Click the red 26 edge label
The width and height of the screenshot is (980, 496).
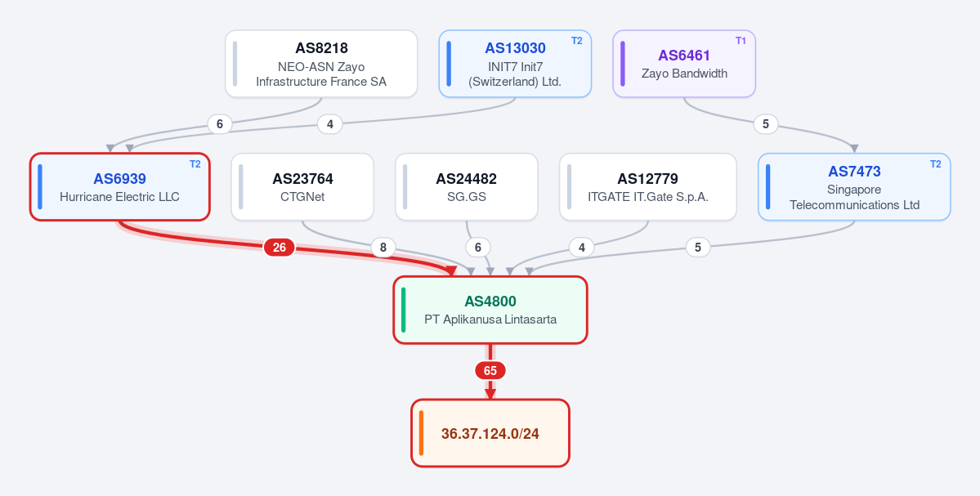pyautogui.click(x=280, y=248)
